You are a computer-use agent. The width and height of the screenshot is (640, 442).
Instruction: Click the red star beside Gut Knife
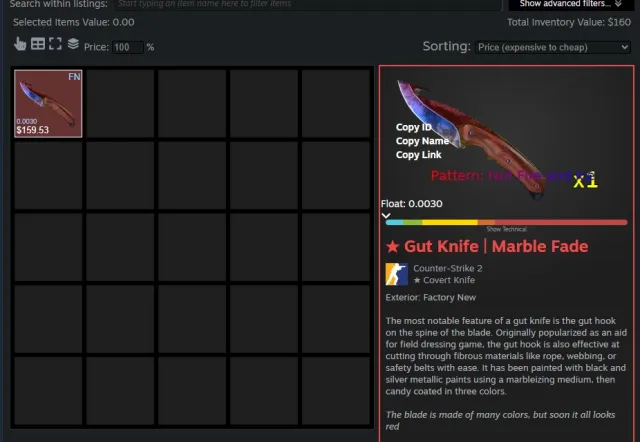(x=393, y=247)
